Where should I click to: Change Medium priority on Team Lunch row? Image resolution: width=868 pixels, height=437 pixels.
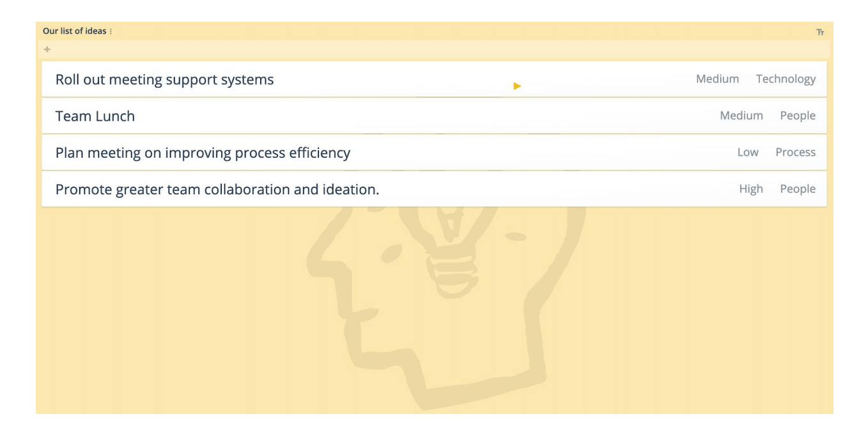(741, 116)
